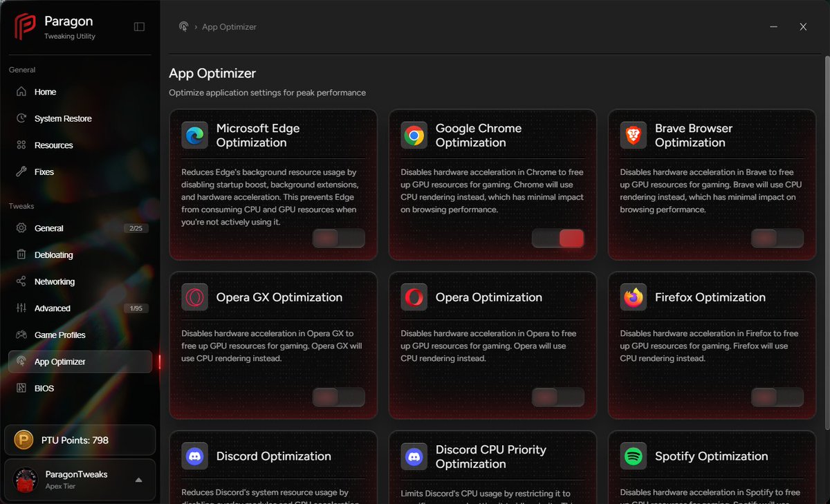Click the Spotify logo icon
Screen dimensions: 830x504
(634, 456)
